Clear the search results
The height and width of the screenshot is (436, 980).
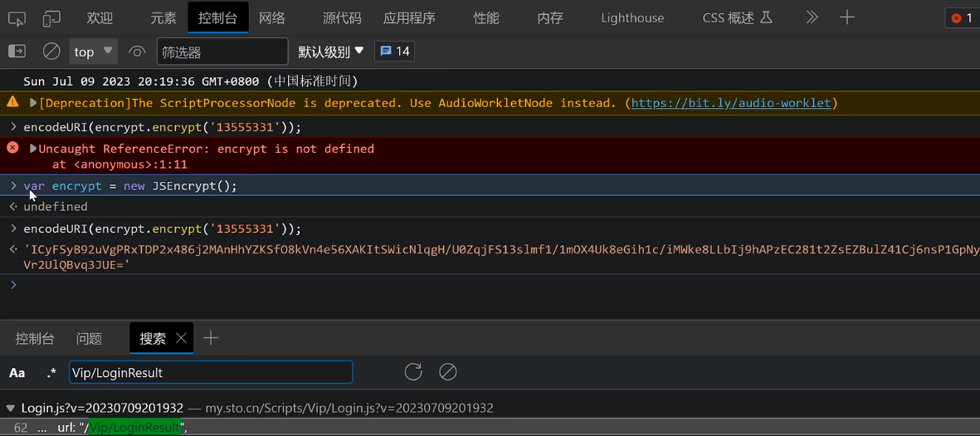pos(448,372)
